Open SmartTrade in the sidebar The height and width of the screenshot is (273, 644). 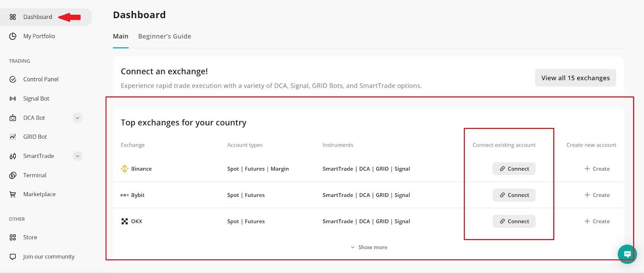tap(39, 156)
